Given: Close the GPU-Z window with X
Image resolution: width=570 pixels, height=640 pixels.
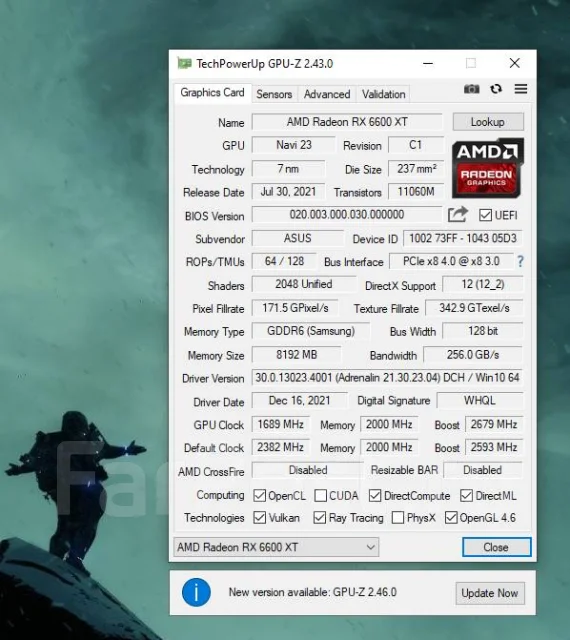Looking at the screenshot, I should pos(515,63).
